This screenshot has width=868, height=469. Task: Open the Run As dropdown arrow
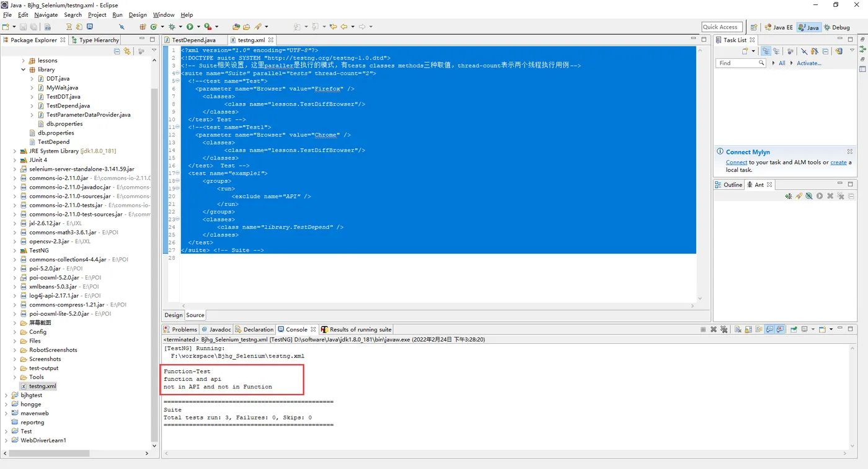coord(198,27)
